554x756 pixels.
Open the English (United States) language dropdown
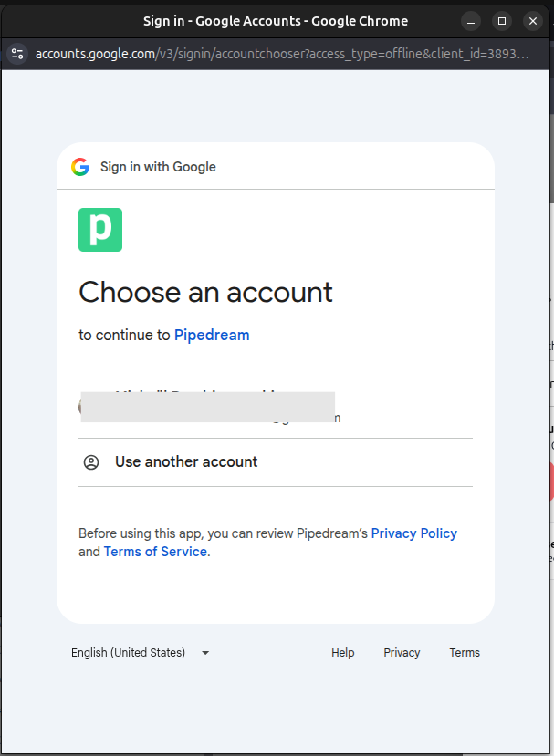pyautogui.click(x=141, y=652)
